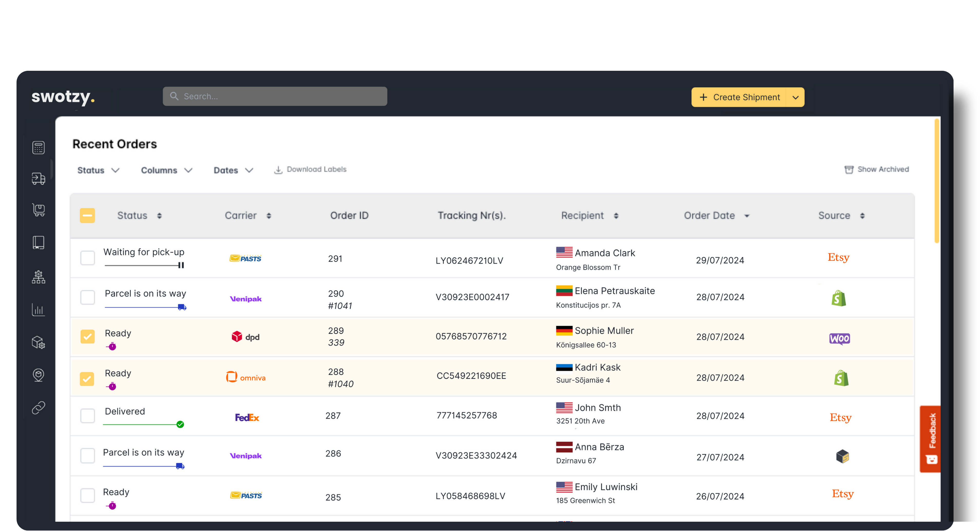Screen dimensions: 980x531
Task: Click the vertical scrollbar on right
Action: coord(937,181)
